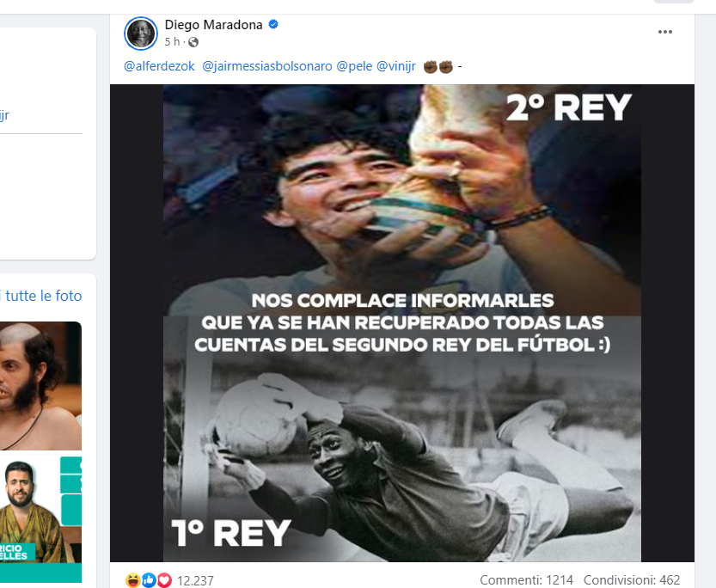Open the @vinijr mention link
The width and height of the screenshot is (716, 588).
tap(396, 66)
